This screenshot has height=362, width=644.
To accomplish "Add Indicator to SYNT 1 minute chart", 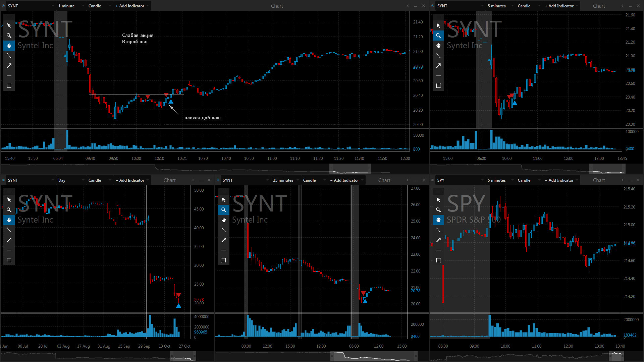I will (x=131, y=6).
